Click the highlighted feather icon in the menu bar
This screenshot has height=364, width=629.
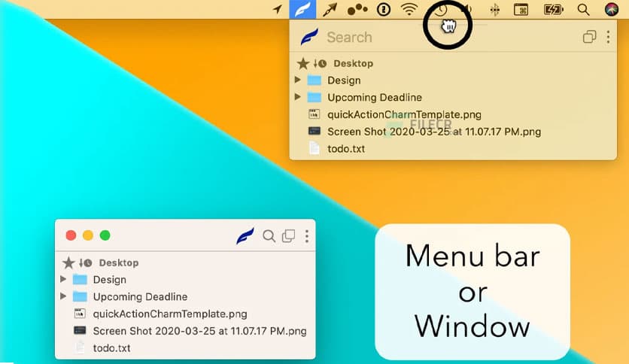pyautogui.click(x=302, y=9)
